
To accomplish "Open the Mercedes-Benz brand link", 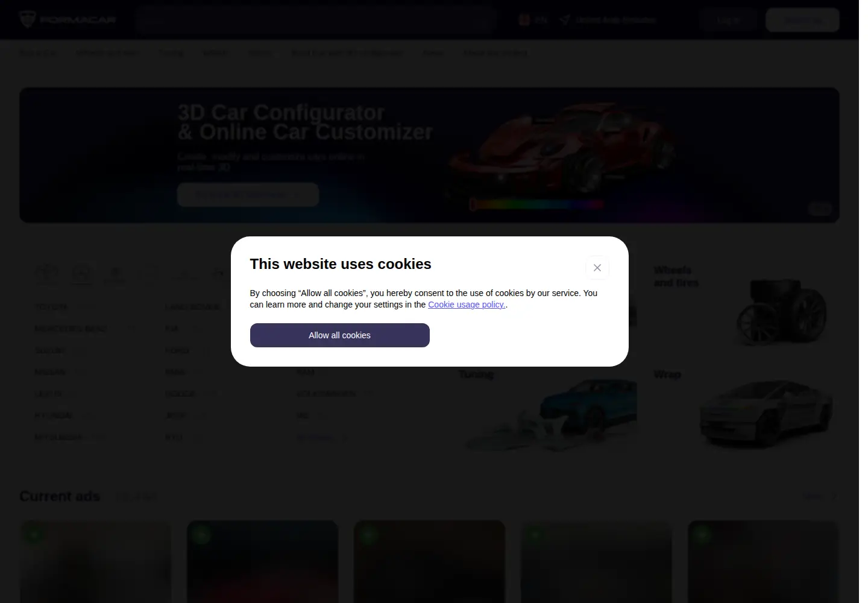I will point(71,329).
